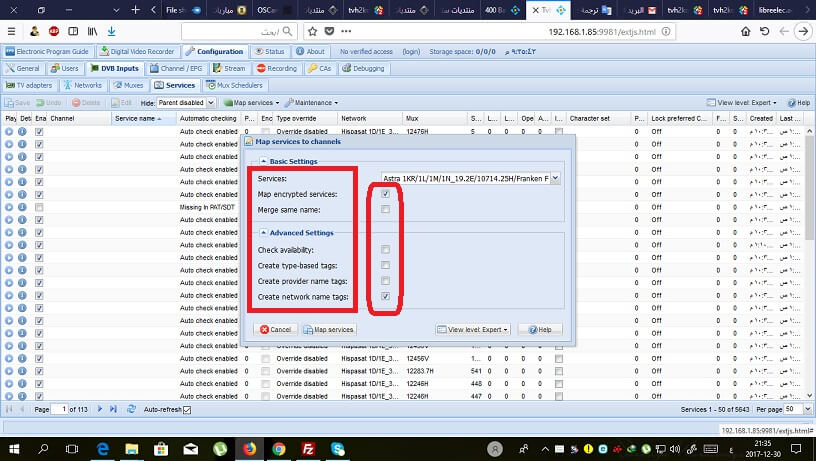Click the Cancel button in the dialog
The width and height of the screenshot is (816, 461).
(275, 329)
